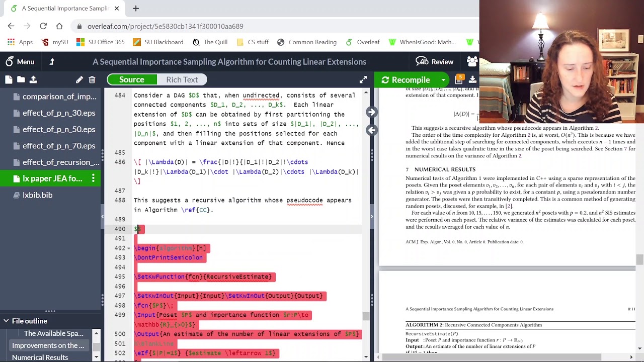Jump to 'The Available Spa...' outline item
The height and width of the screenshot is (362, 644).
click(x=53, y=333)
